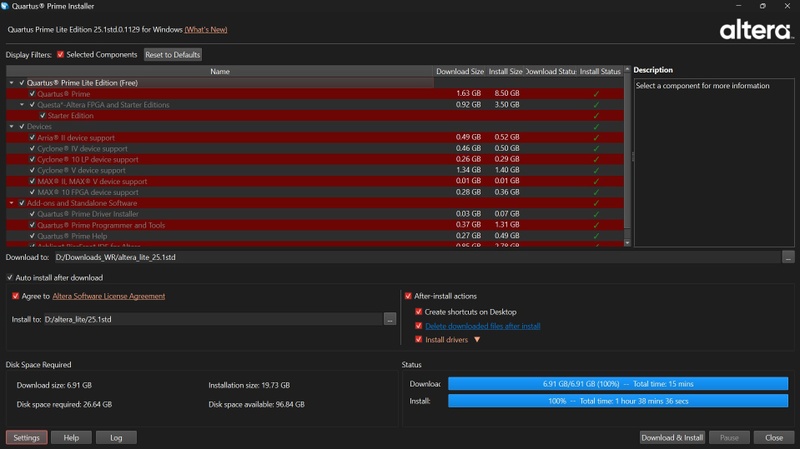
Task: Click the Install to path field
Action: click(x=213, y=319)
